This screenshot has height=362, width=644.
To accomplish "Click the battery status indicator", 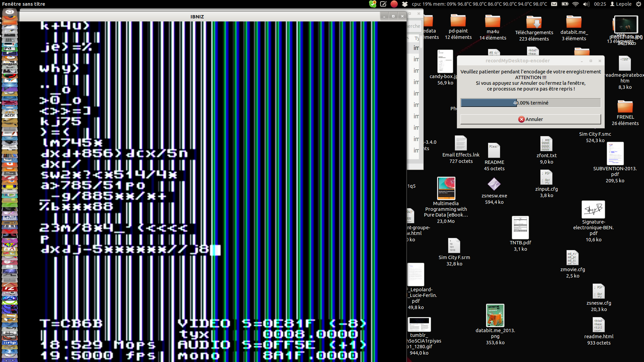I will pos(565,4).
